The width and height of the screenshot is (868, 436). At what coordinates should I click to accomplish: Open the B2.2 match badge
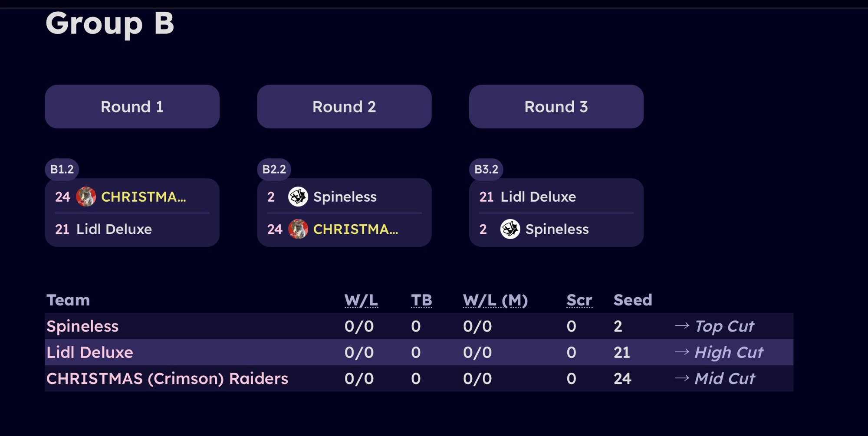274,169
